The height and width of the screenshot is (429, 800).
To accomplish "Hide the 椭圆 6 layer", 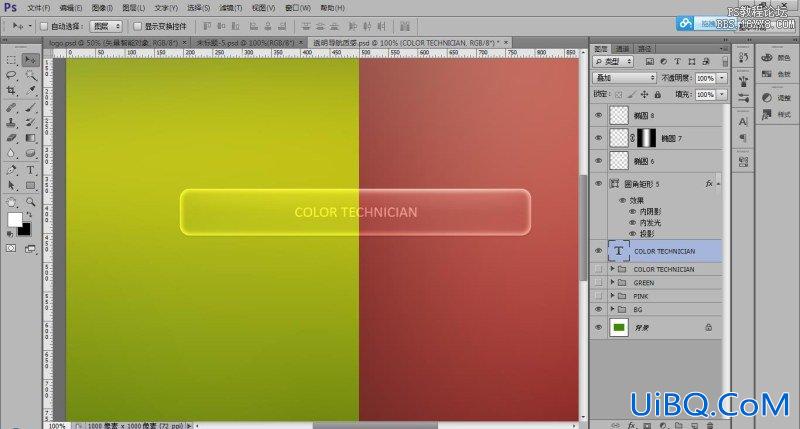I will tap(598, 161).
